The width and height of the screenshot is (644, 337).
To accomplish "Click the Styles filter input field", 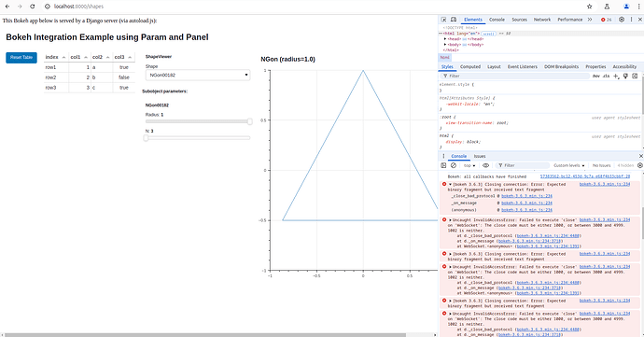I will point(515,76).
